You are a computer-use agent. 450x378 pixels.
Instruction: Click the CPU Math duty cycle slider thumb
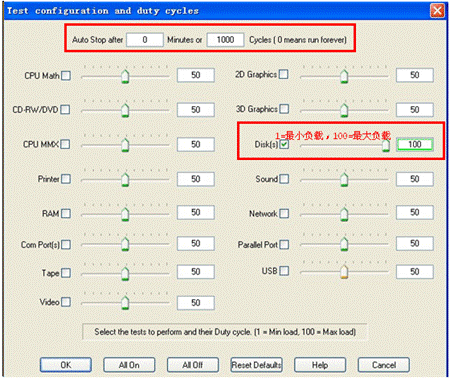[x=125, y=76]
